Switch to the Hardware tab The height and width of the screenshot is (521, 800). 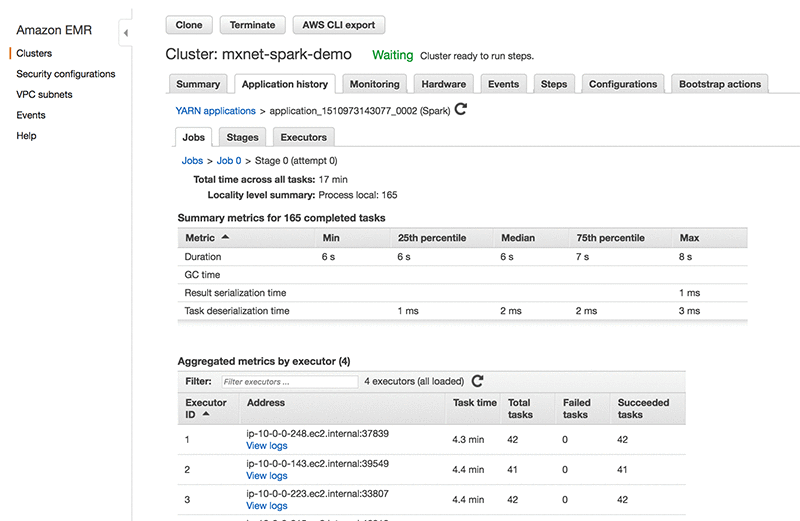pos(443,84)
